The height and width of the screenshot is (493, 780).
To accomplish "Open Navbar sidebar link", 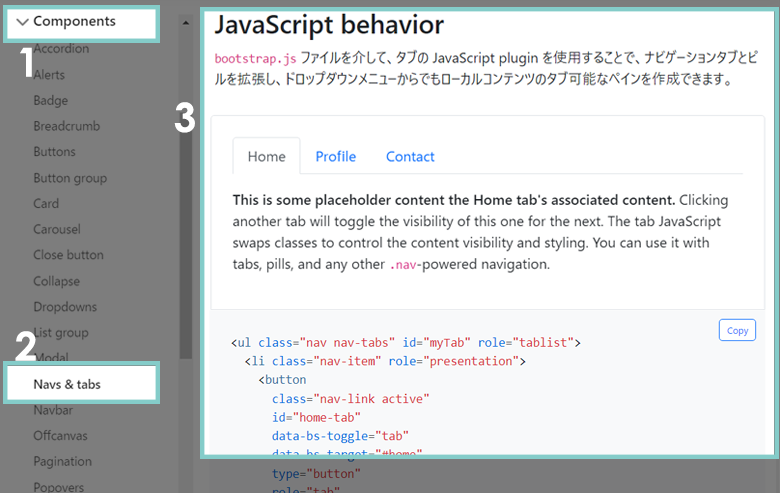I will click(54, 410).
